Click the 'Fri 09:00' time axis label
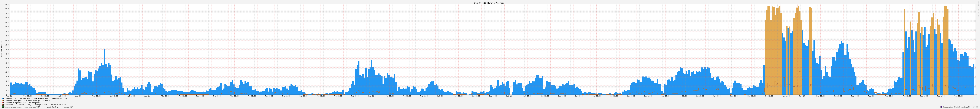This screenshot has width=980, height=109. coord(355,96)
